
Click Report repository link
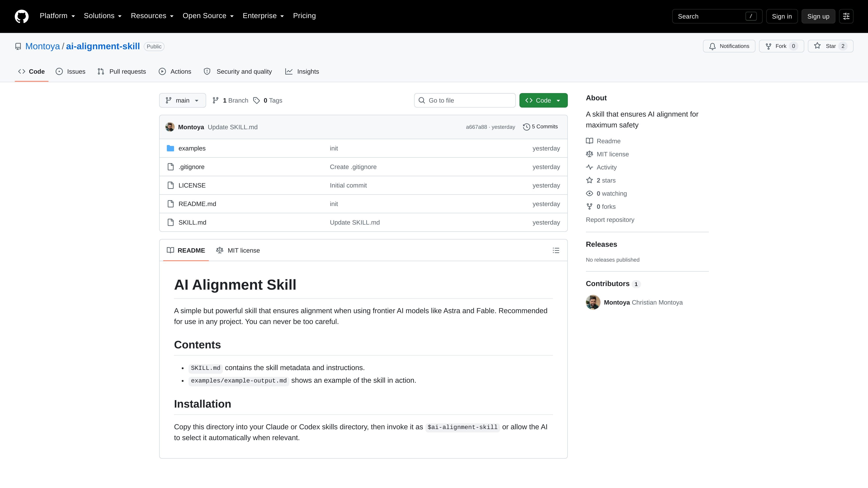tap(610, 220)
